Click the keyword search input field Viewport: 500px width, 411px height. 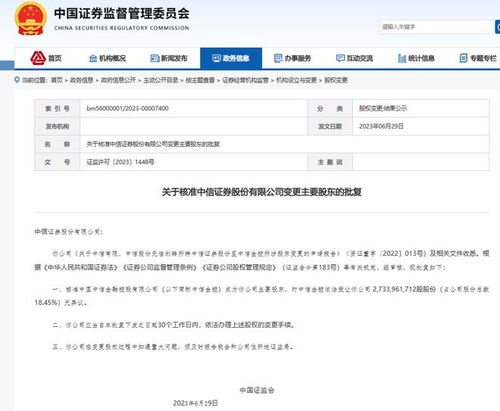437,27
